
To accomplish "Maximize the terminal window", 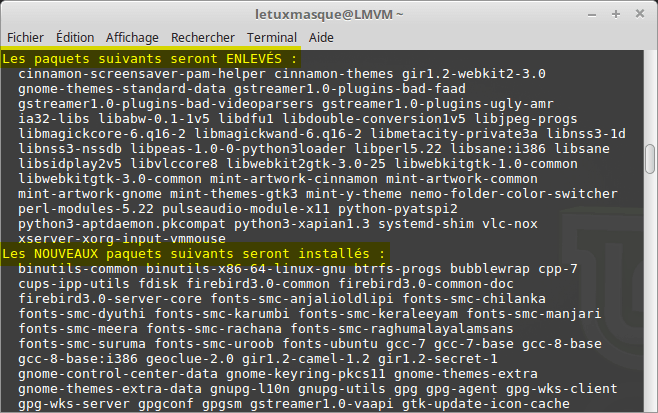I will click(x=617, y=13).
